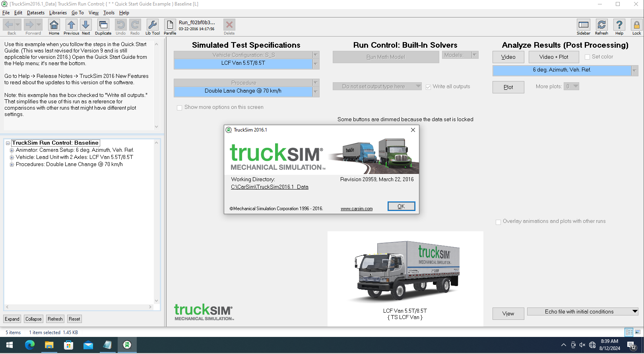Viewport: 644px width, 354px height.
Task: Collapse TruckSim Run Control: Baseline tree node
Action: pyautogui.click(x=8, y=143)
